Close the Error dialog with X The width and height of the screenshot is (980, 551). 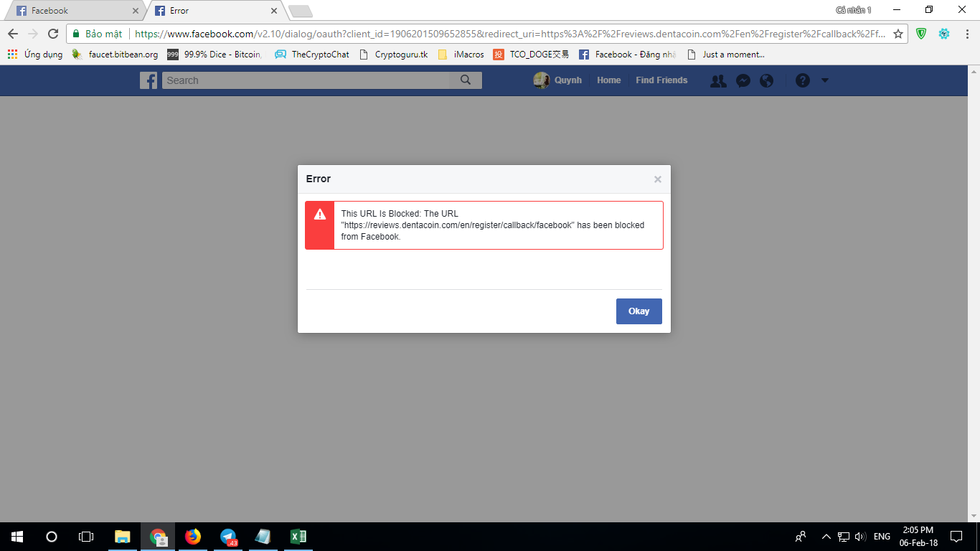tap(657, 179)
